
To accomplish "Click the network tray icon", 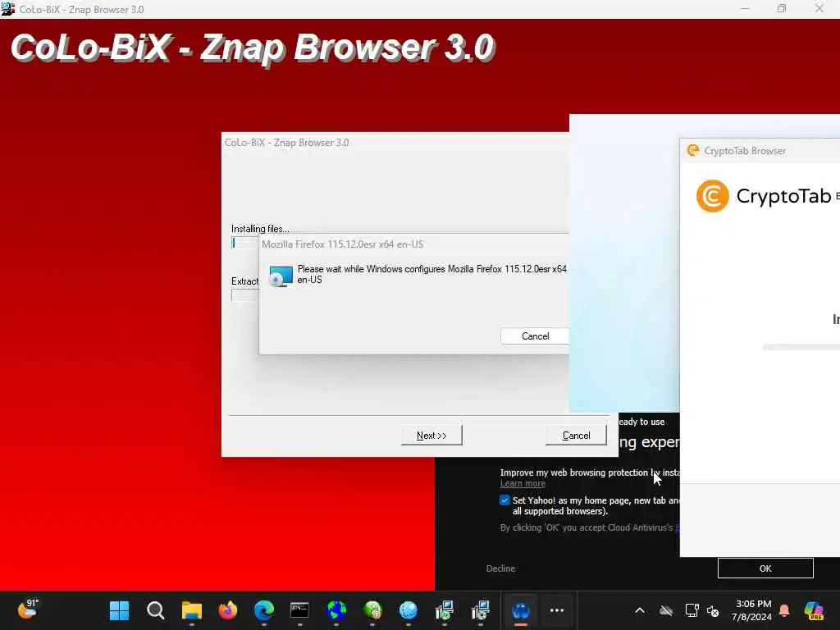I will click(692, 610).
